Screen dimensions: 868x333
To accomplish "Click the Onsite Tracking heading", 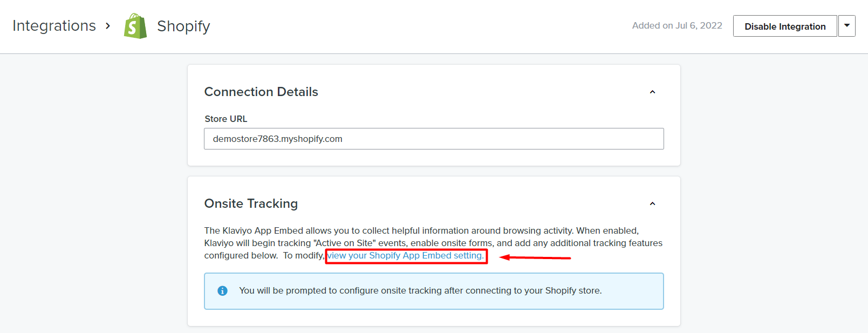I will pos(251,204).
